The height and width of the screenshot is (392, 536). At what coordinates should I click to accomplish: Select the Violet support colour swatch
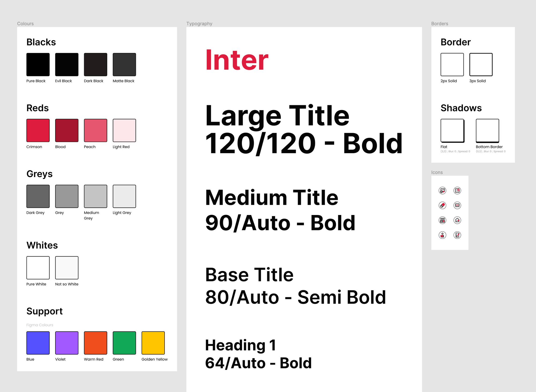(67, 343)
